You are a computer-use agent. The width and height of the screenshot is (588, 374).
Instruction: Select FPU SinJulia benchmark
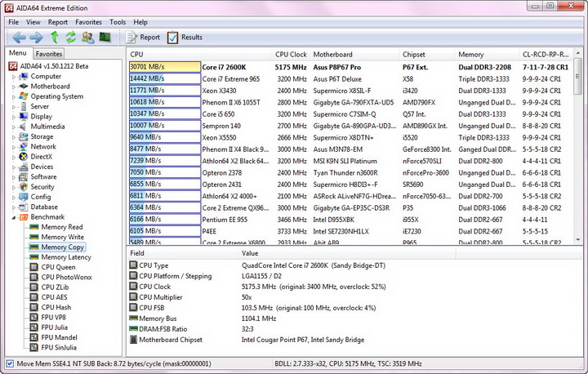(x=59, y=347)
